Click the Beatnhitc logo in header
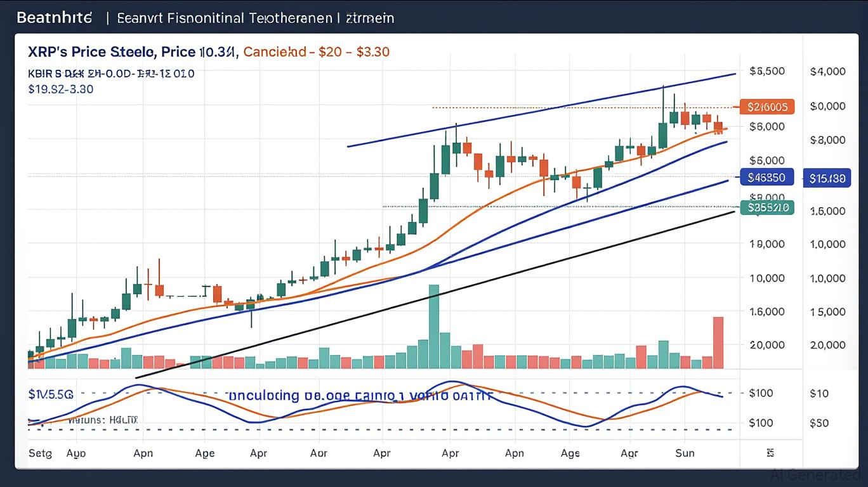Image resolution: width=868 pixels, height=487 pixels. pyautogui.click(x=54, y=18)
